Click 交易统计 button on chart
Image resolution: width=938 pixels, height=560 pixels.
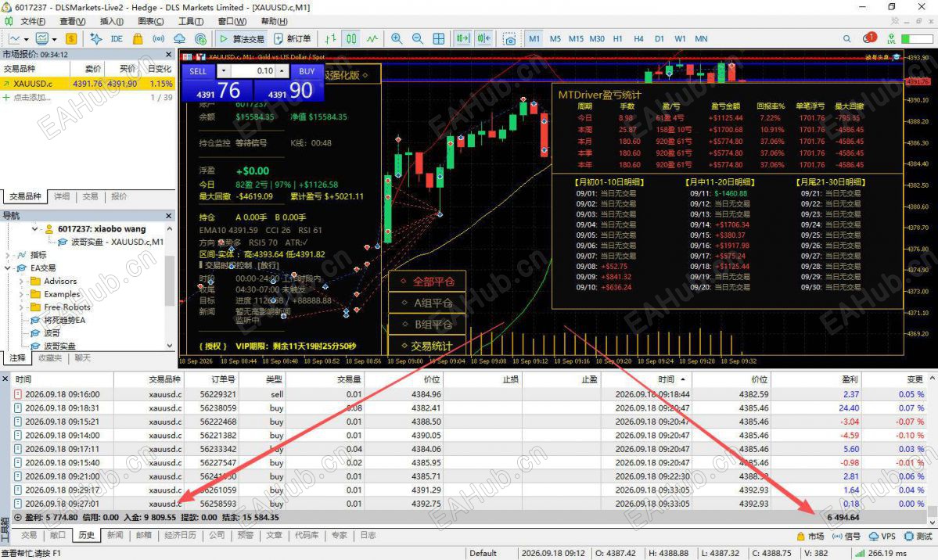(x=427, y=346)
